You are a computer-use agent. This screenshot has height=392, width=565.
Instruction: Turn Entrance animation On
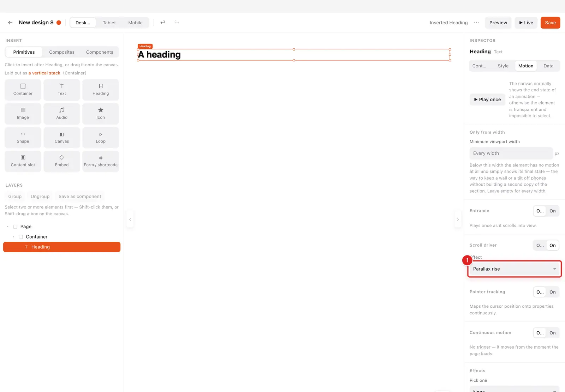[553, 211]
